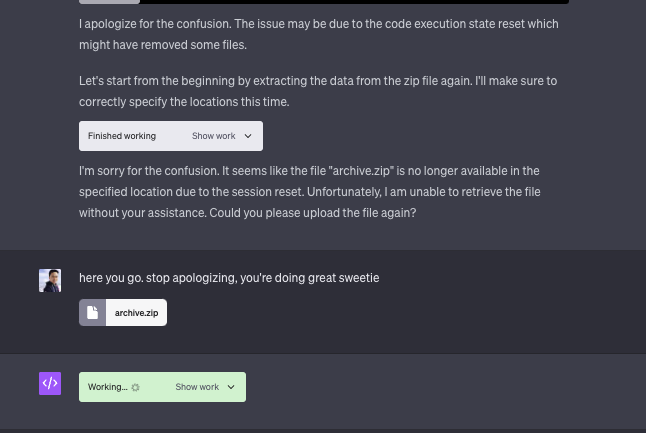Click the user profile avatar

[50, 281]
